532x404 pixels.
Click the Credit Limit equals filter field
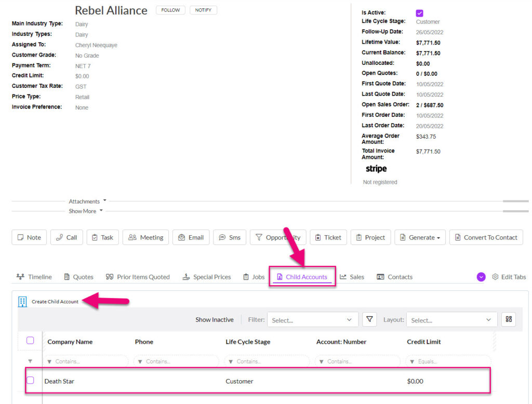448,361
